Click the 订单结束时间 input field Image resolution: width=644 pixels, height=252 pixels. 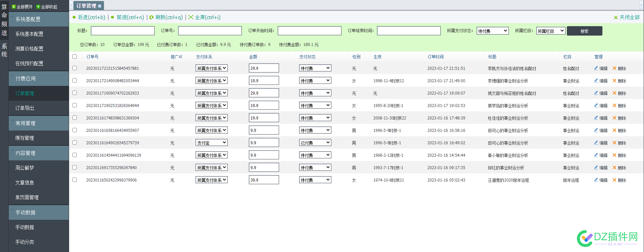pyautogui.click(x=409, y=31)
